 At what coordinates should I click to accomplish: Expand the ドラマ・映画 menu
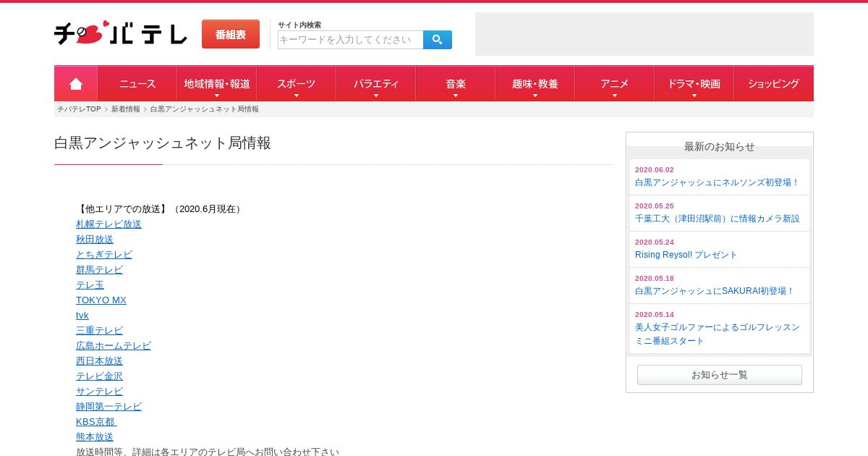694,84
